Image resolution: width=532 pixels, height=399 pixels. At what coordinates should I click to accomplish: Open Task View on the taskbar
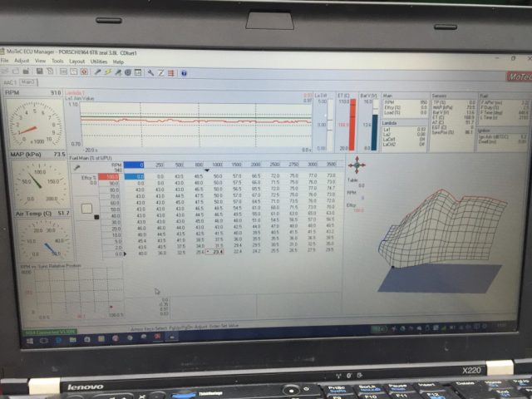tap(44, 341)
